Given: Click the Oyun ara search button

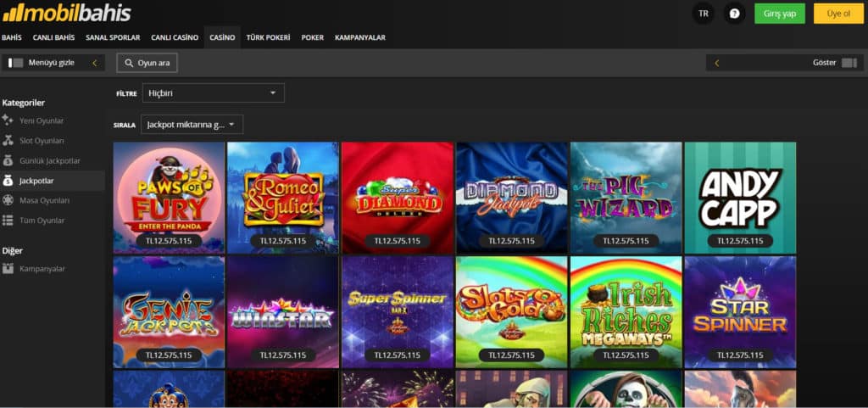Looking at the screenshot, I should pos(147,63).
